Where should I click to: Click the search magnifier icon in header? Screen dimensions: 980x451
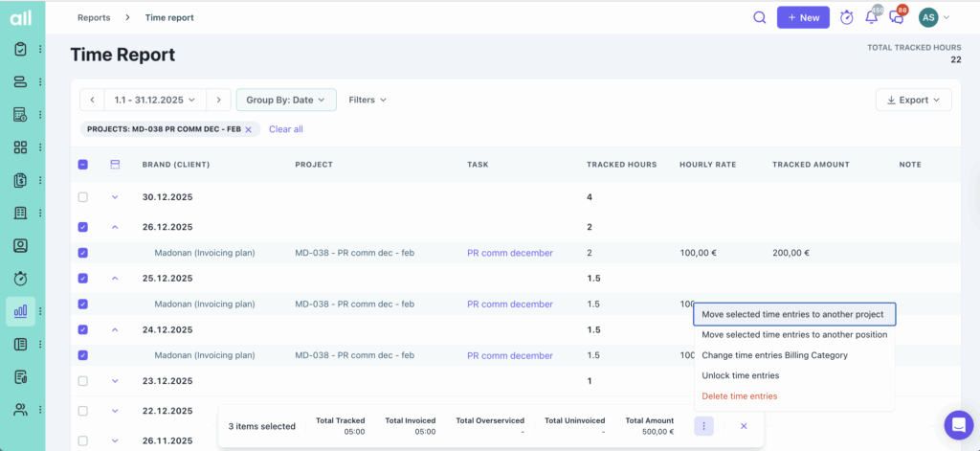[759, 17]
